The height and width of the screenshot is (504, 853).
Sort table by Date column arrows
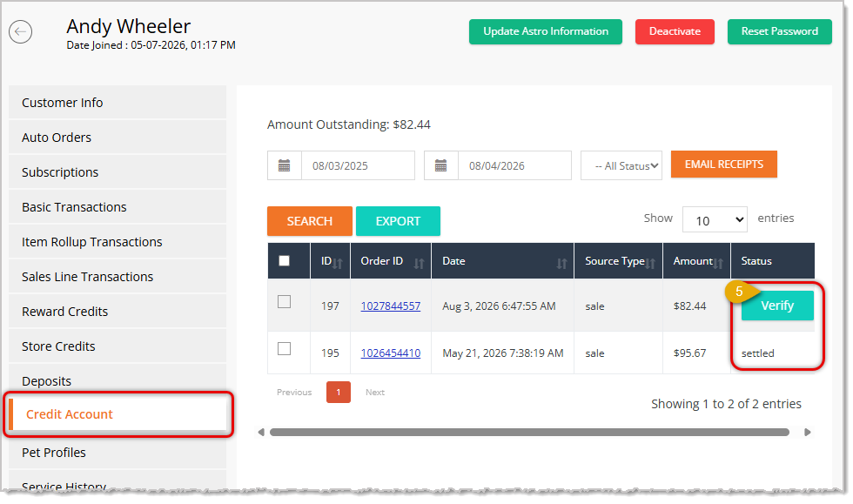coord(562,264)
